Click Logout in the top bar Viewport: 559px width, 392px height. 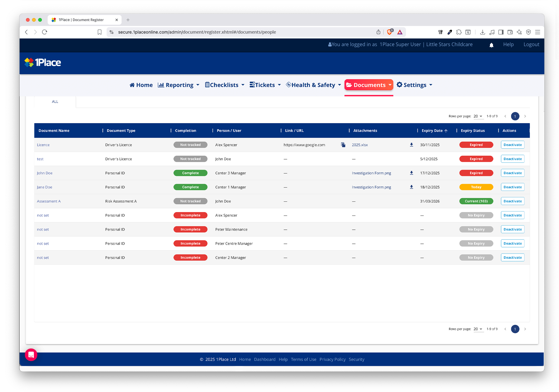531,45
